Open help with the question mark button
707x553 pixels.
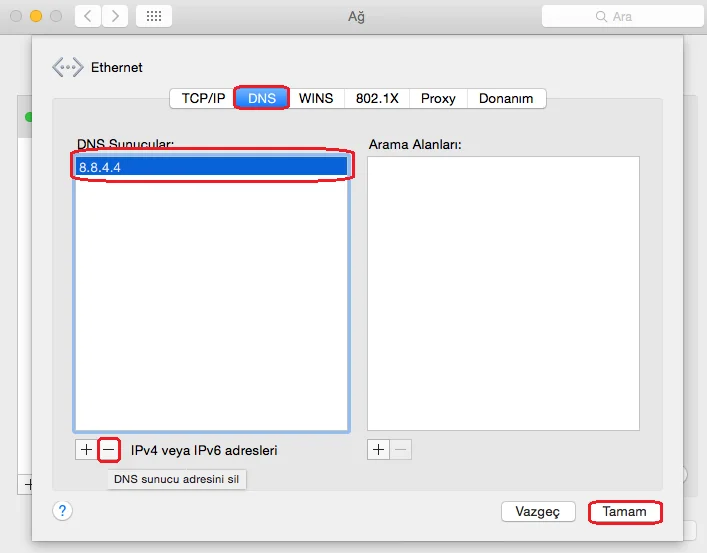tap(62, 511)
